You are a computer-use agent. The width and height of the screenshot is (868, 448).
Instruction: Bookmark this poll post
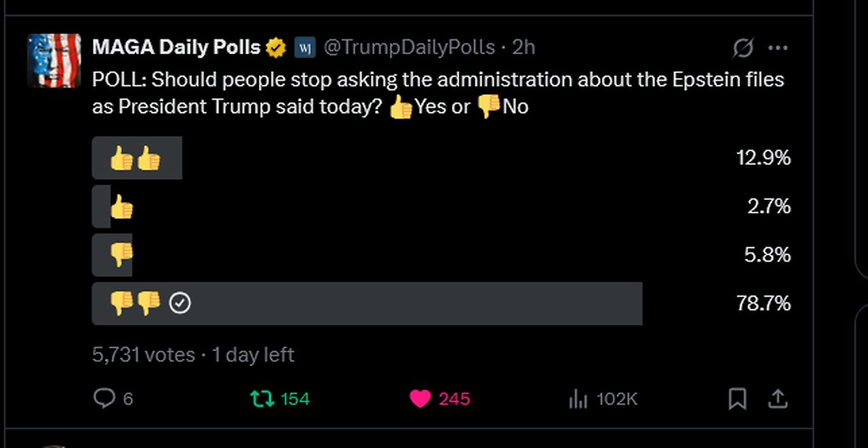pyautogui.click(x=737, y=399)
